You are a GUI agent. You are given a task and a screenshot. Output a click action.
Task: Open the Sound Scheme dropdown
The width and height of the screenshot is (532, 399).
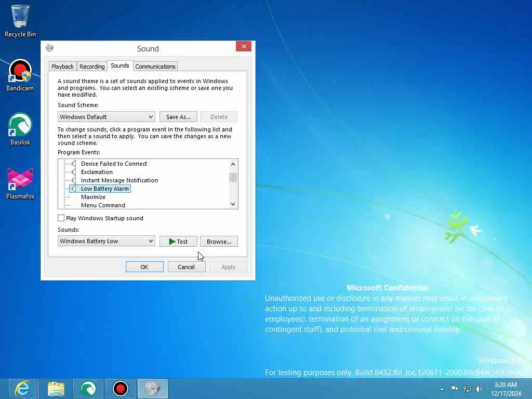tap(106, 117)
